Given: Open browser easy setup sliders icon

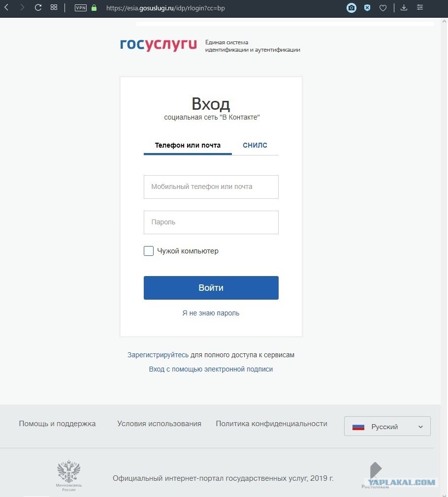Looking at the screenshot, I should pyautogui.click(x=420, y=7).
